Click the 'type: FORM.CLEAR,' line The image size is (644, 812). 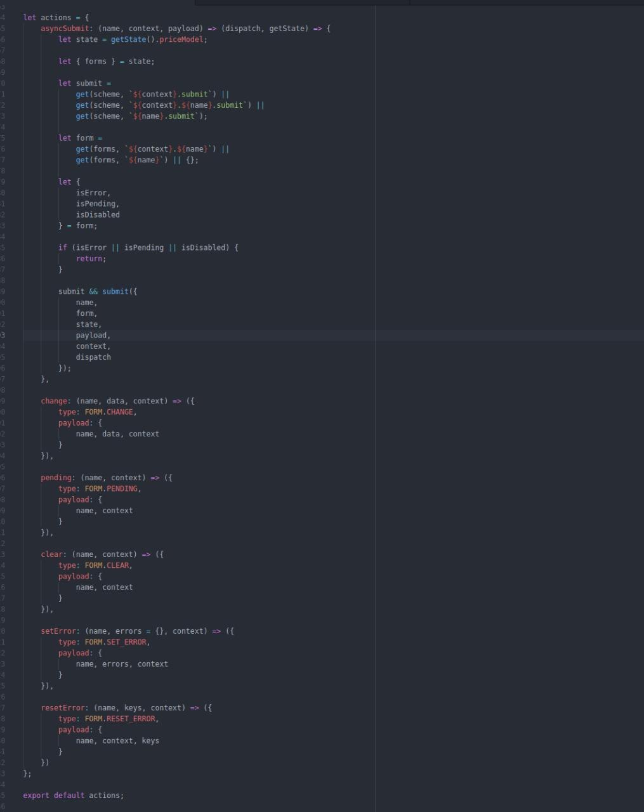(96, 565)
